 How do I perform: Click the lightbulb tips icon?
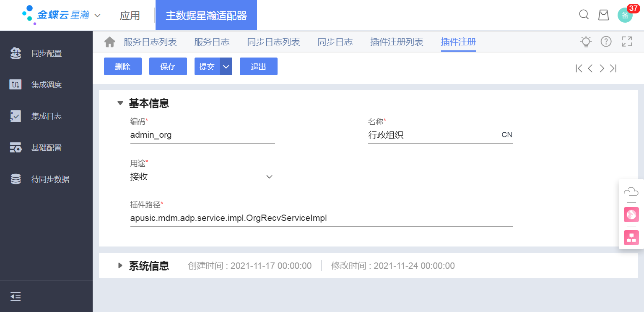click(586, 42)
